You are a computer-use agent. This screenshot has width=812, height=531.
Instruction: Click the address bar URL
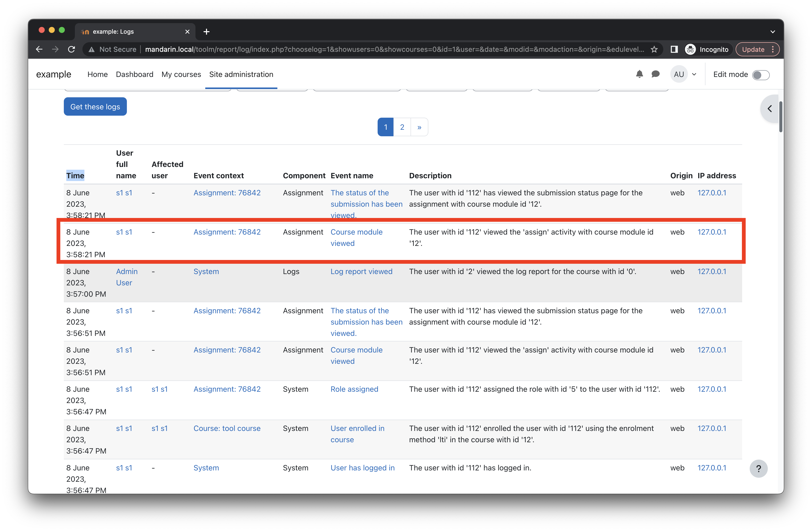395,50
